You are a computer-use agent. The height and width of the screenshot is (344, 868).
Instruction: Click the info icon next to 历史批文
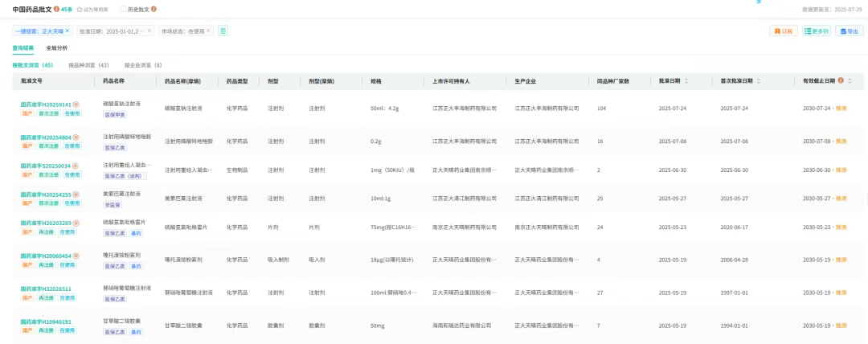(x=154, y=9)
